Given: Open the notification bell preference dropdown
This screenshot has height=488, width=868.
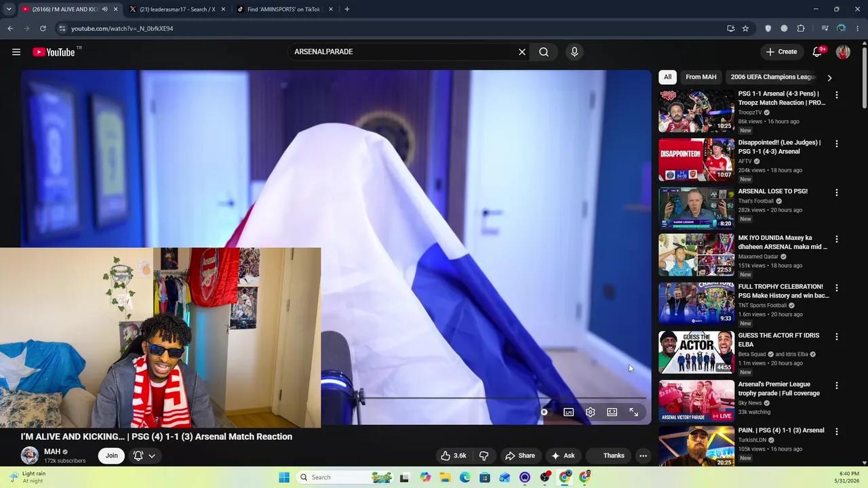Looking at the screenshot, I should tap(144, 455).
